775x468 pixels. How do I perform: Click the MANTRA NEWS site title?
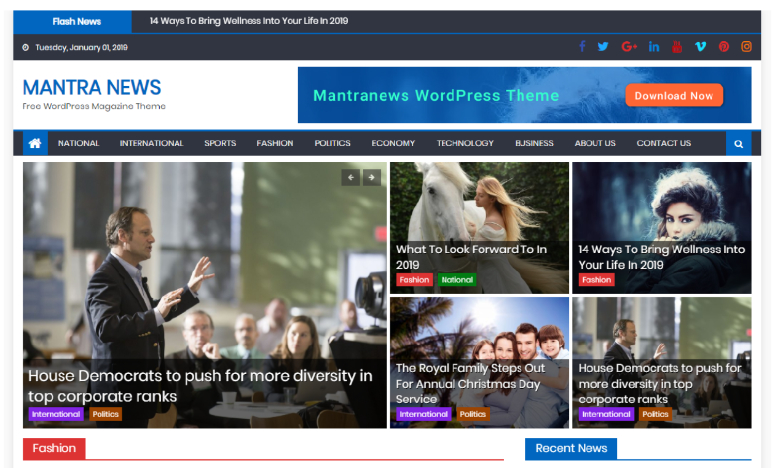tap(92, 87)
